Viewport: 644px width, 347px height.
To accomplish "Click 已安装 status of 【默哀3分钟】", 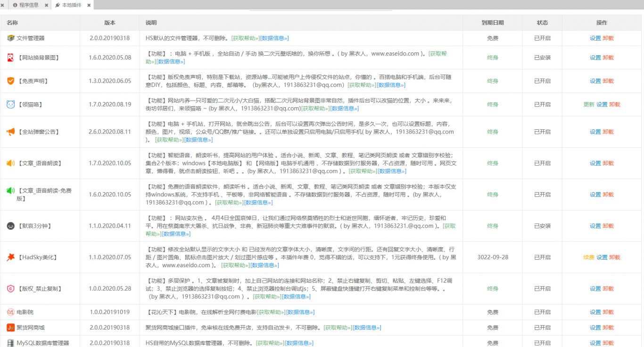I will (x=542, y=226).
